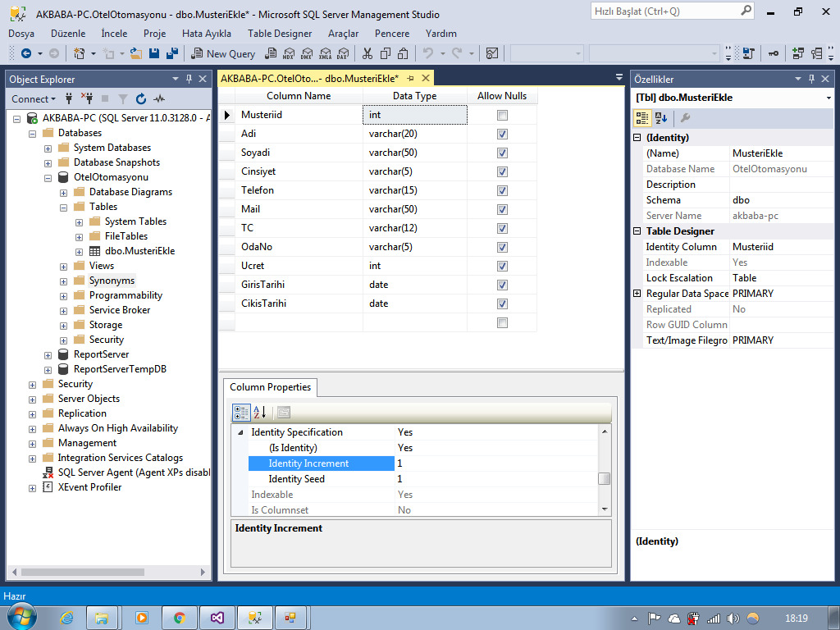This screenshot has height=630, width=840.
Task: Click the DMX query icon
Action: click(307, 53)
